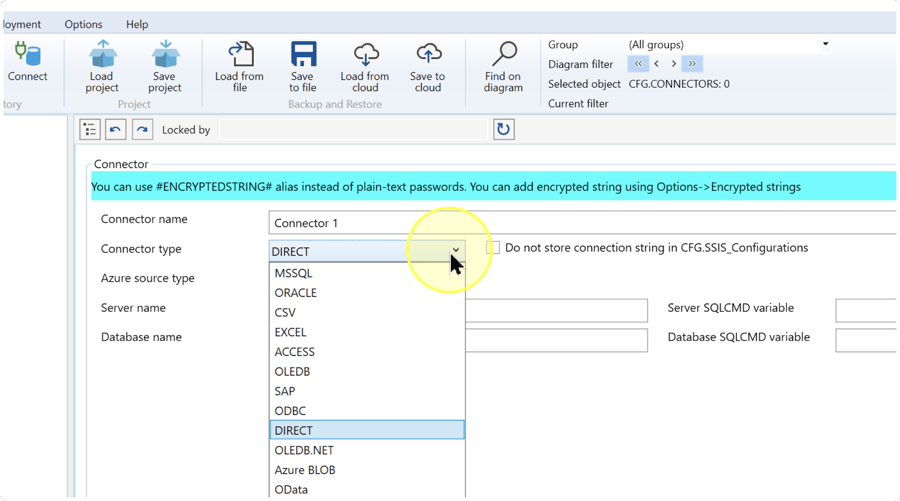Select DIRECT in the dropdown list
Screen dimensions: 900x501
[x=367, y=430]
